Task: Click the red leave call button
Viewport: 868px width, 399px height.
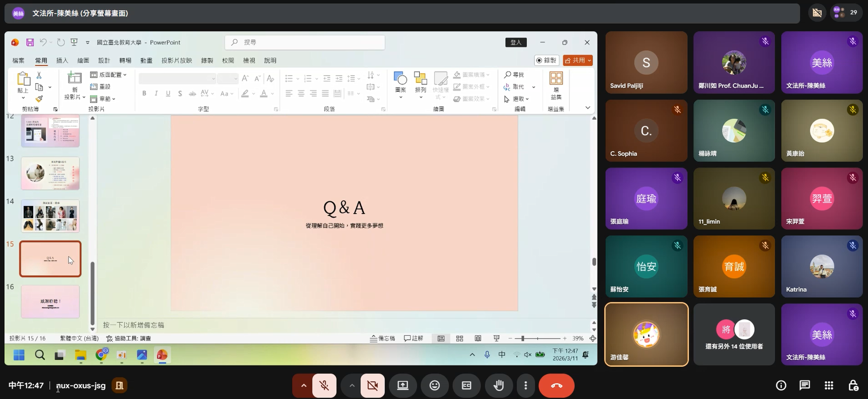Action: tap(556, 385)
